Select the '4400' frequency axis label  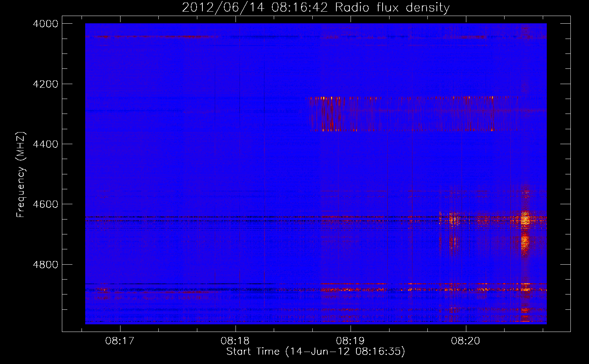[46, 144]
